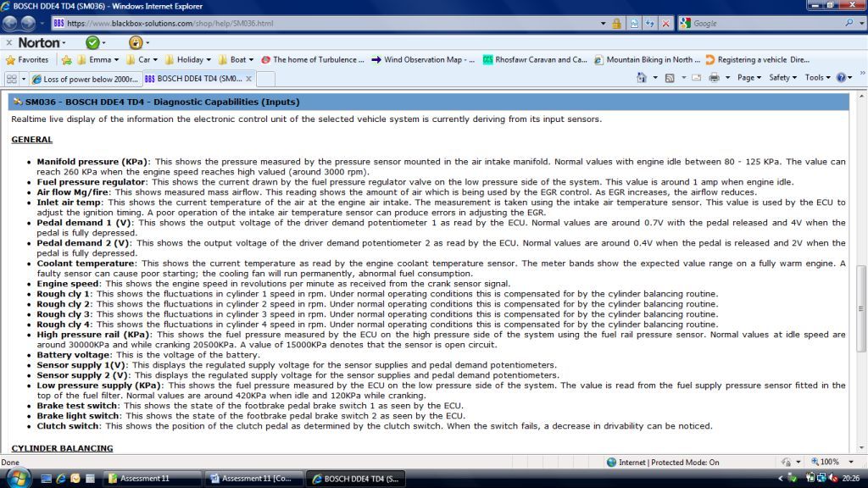The height and width of the screenshot is (488, 868).
Task: Open the tab list dropdown arrow
Action: pyautogui.click(x=23, y=79)
